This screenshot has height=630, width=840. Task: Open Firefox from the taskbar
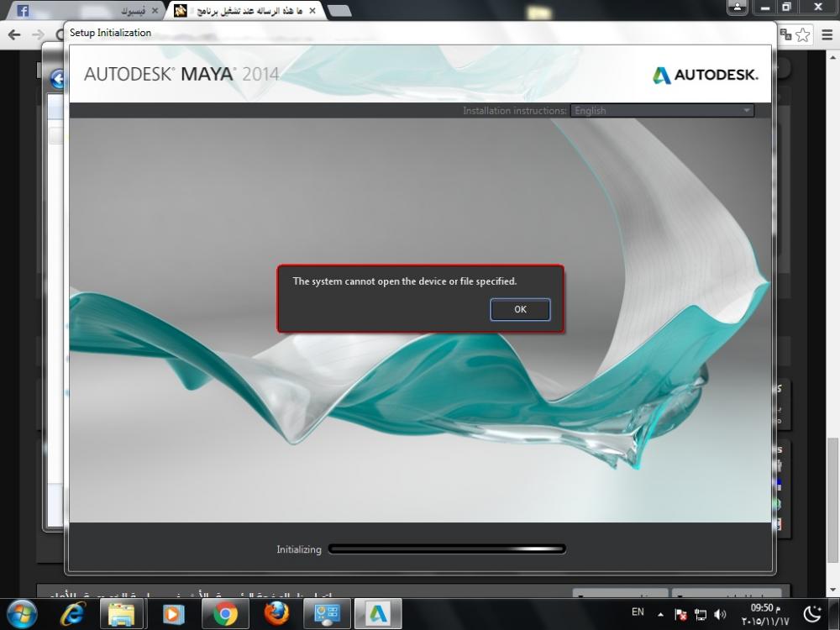point(276,614)
